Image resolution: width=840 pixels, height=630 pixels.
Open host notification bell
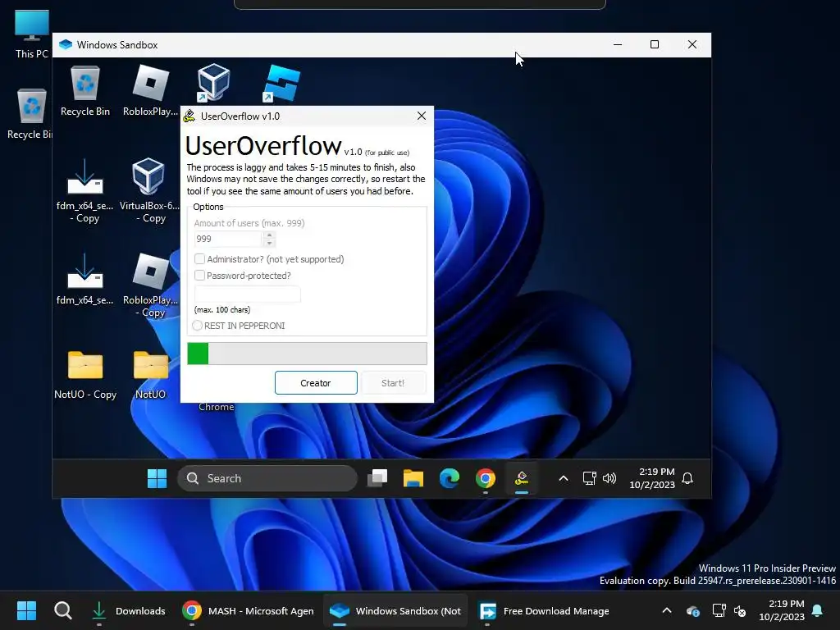pyautogui.click(x=818, y=610)
